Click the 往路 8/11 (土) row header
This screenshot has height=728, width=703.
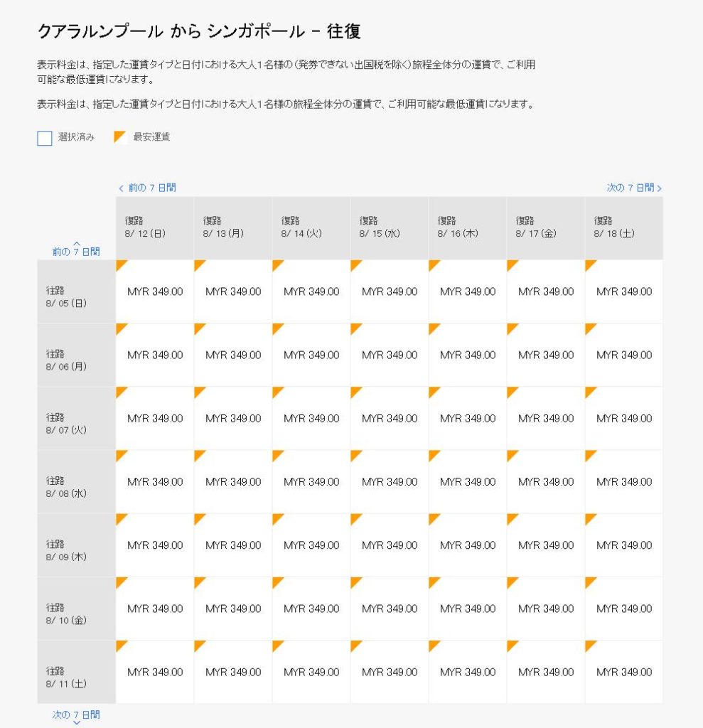tap(76, 672)
